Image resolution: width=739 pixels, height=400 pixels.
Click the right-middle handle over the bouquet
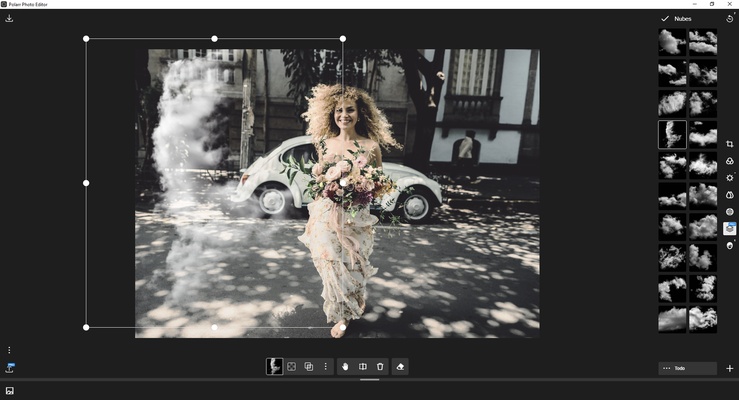pyautogui.click(x=343, y=183)
